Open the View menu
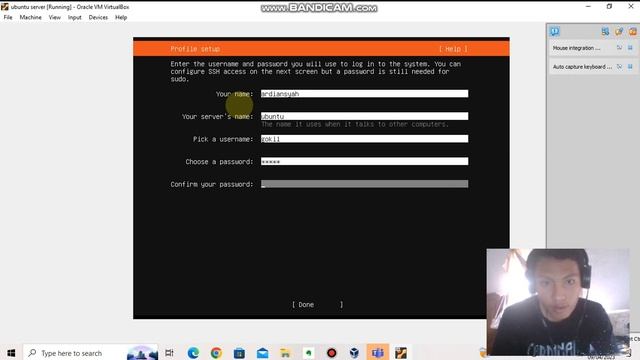This screenshot has width=640, height=360. pyautogui.click(x=55, y=18)
